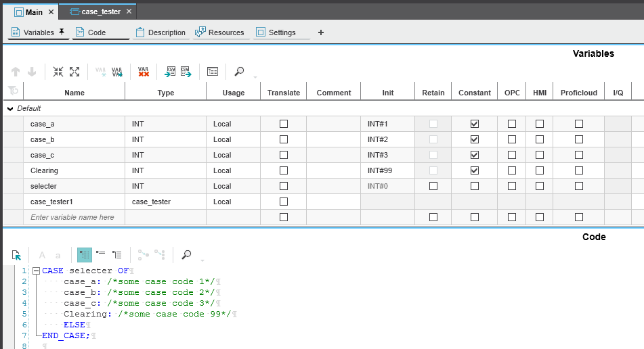Collapse the Default variable group

pyautogui.click(x=10, y=109)
